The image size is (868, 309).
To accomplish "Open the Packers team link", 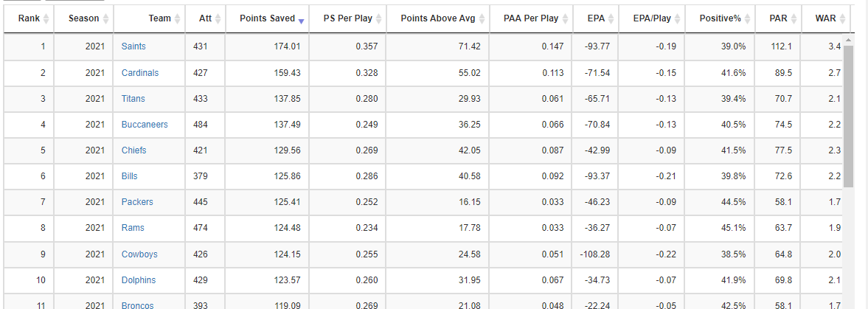I will tap(137, 202).
